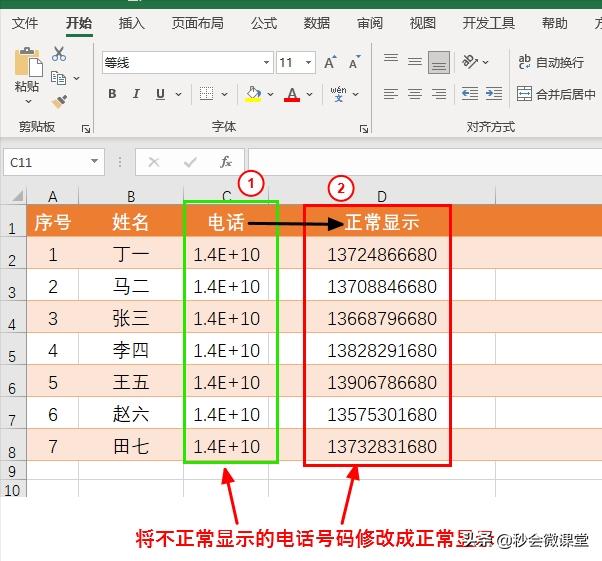Open the 文件 tab
This screenshot has width=602, height=561.
tap(25, 23)
